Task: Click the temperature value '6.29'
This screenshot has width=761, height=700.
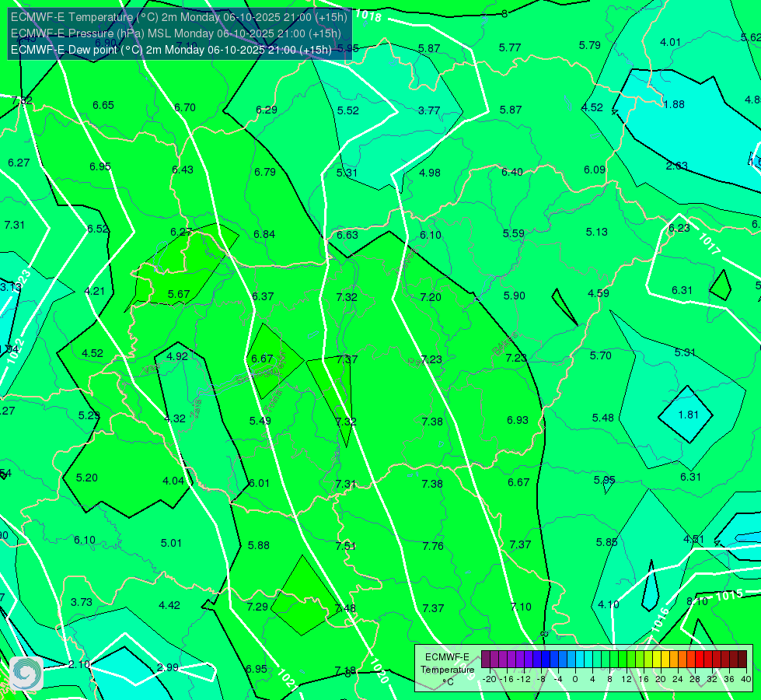Action: pos(267,110)
